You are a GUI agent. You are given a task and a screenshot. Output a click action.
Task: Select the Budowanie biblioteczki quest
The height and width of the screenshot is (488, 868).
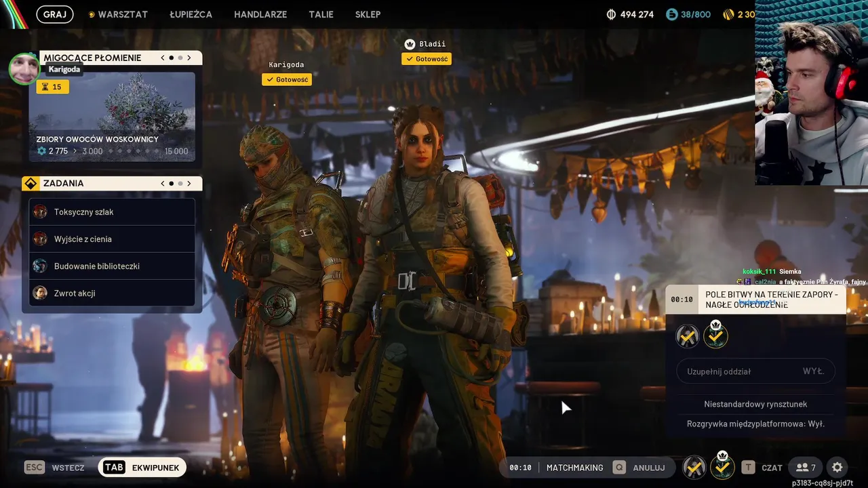(112, 266)
